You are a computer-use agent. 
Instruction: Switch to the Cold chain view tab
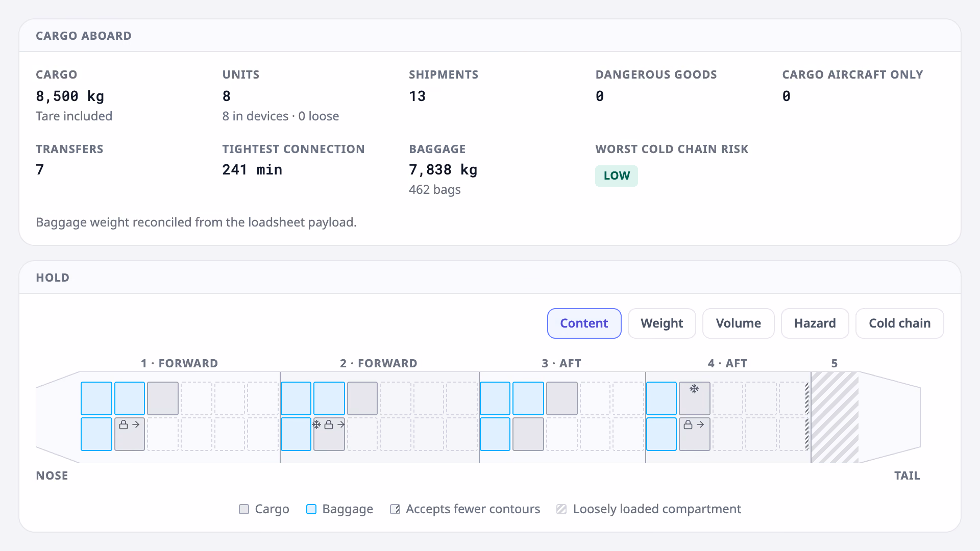pos(900,323)
